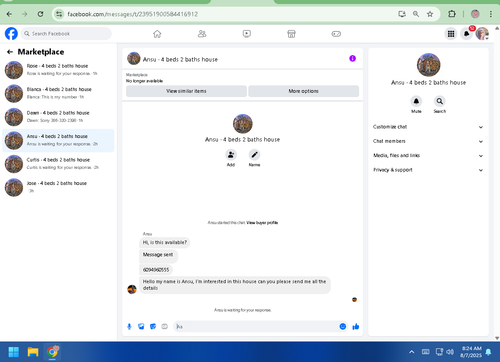Viewport: 500px width, 362px height.
Task: Go back with browser back arrow
Action: coord(9,14)
